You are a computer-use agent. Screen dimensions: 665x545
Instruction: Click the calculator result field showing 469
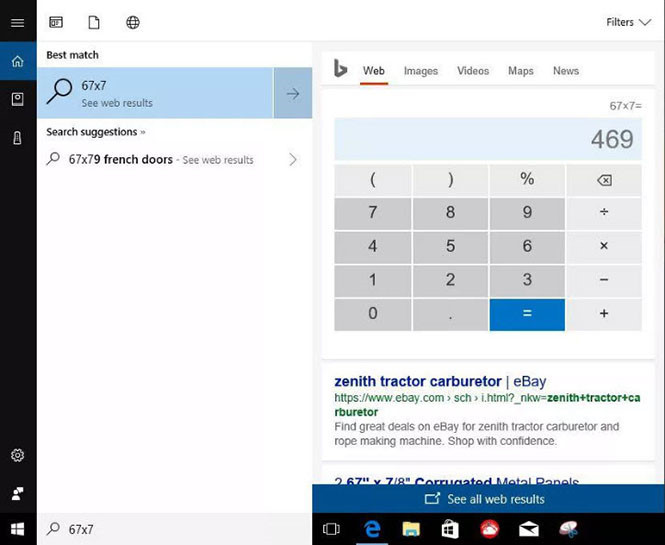point(488,139)
